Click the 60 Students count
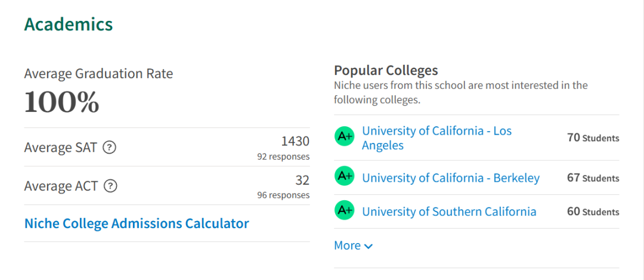Viewport: 644px width, 280px height. (x=593, y=212)
